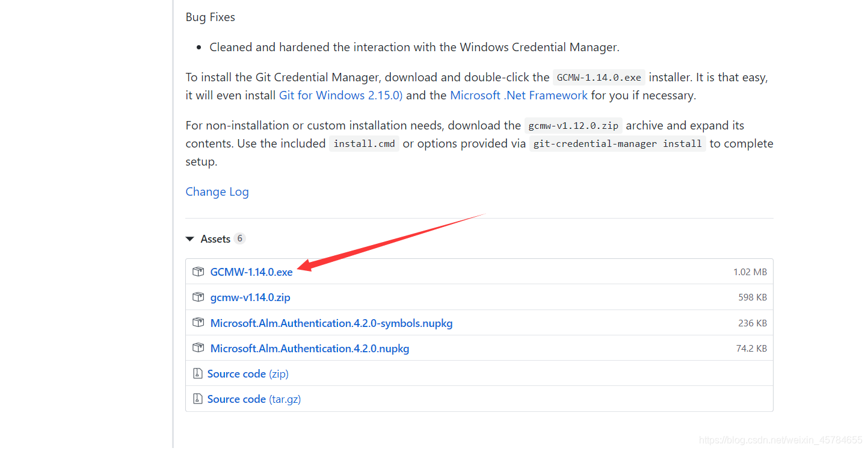
Task: Click the 74.2 KB file size
Action: 751,348
